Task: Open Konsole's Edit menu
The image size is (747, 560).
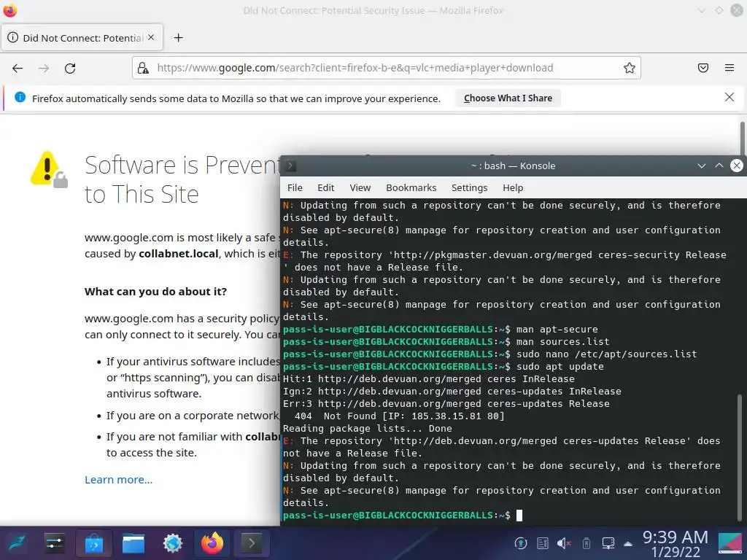Action: 326,187
